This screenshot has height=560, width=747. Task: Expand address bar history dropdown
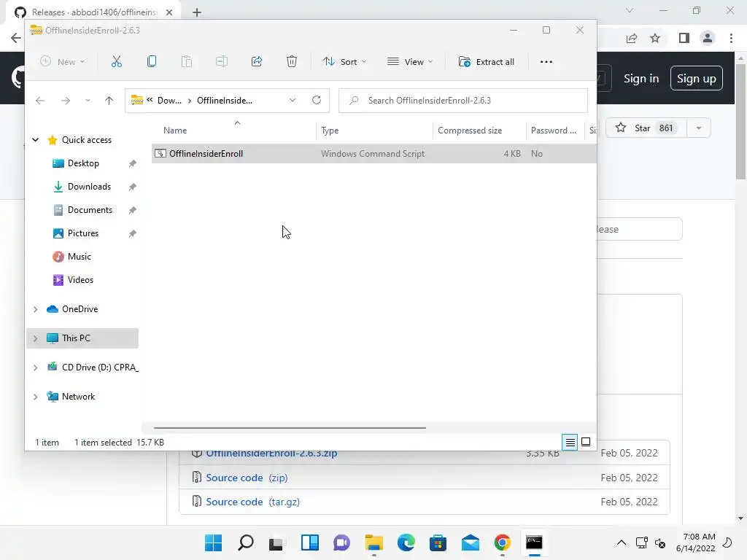click(293, 100)
